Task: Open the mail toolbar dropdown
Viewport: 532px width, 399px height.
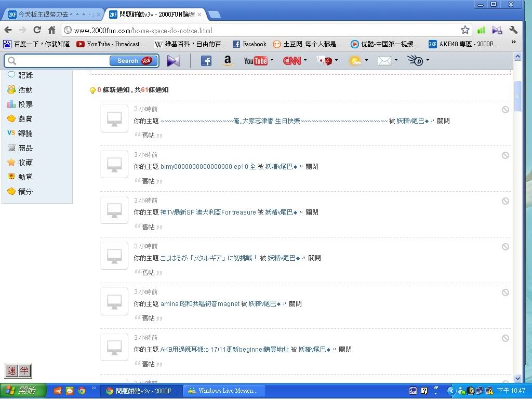Action: tap(396, 61)
